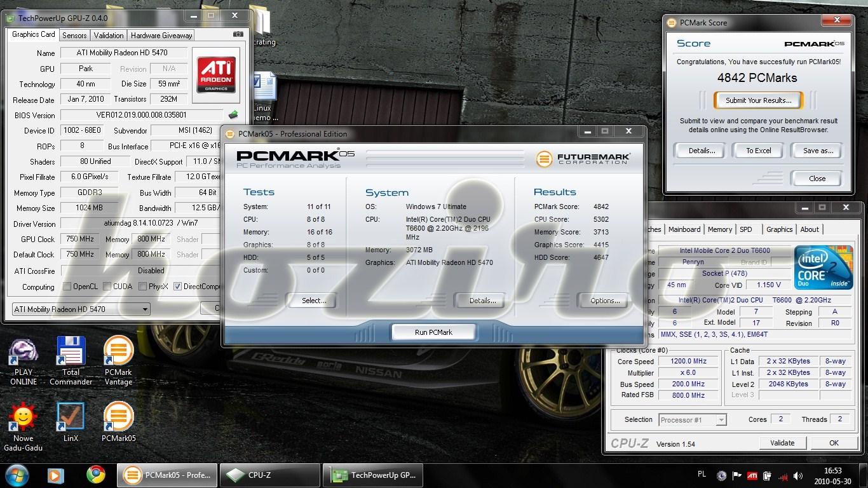The height and width of the screenshot is (488, 868).
Task: Click Submit Your Results button
Action: 759,100
